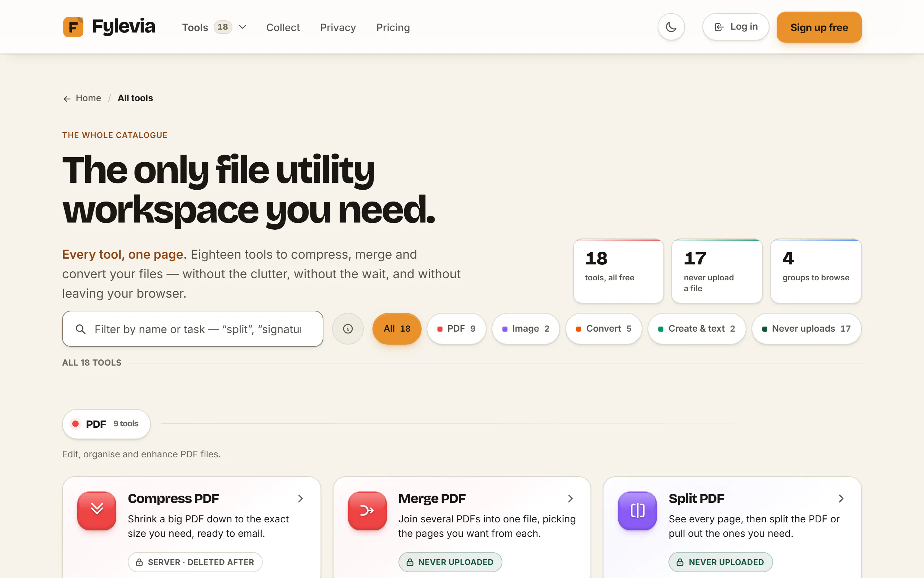The width and height of the screenshot is (924, 578).
Task: Open the Merge PDF red tool icon
Action: [x=367, y=510]
